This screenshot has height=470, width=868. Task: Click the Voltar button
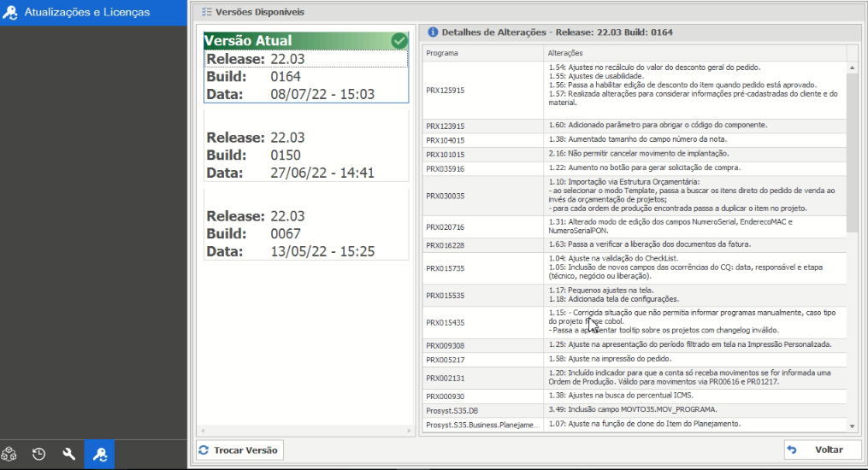point(823,449)
